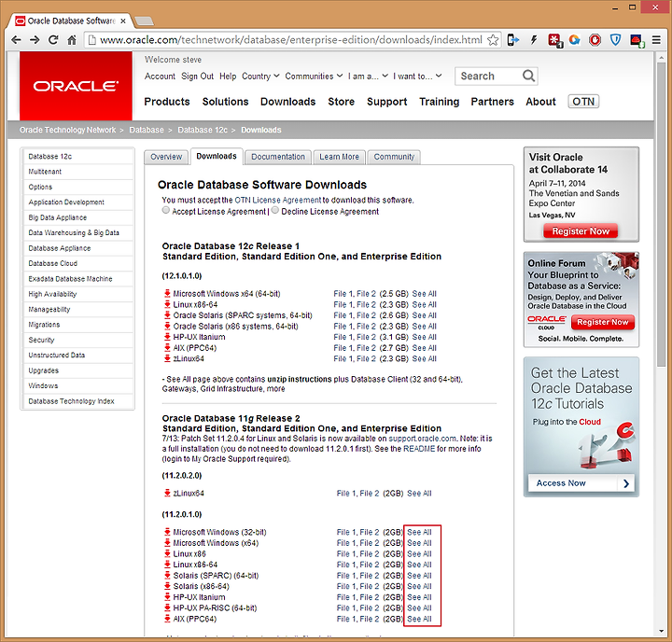Click the search magnifier icon
Viewport: 672px width, 642px height.
(528, 76)
